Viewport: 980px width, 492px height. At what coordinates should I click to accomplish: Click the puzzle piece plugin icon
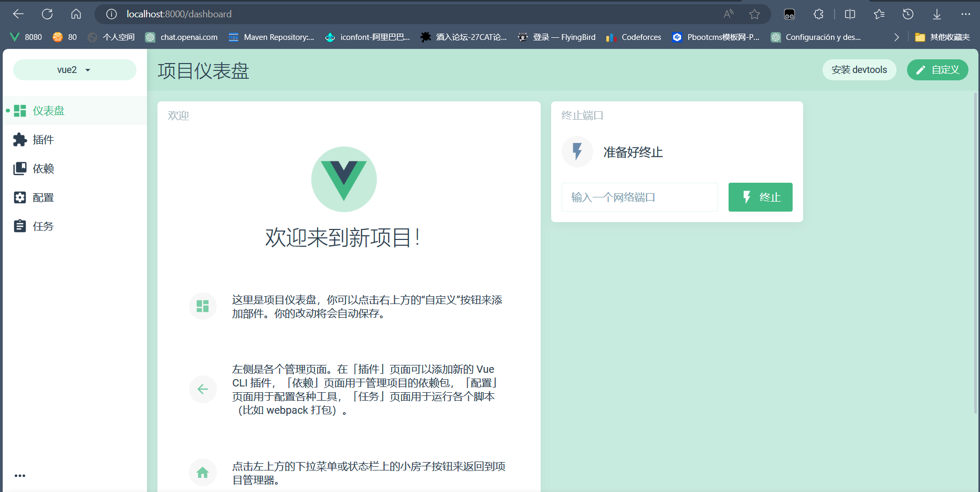(x=20, y=140)
